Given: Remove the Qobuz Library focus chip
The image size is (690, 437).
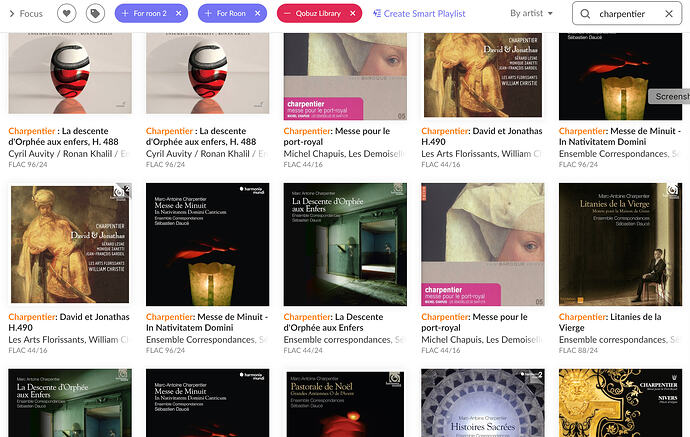Looking at the screenshot, I should click(x=352, y=14).
